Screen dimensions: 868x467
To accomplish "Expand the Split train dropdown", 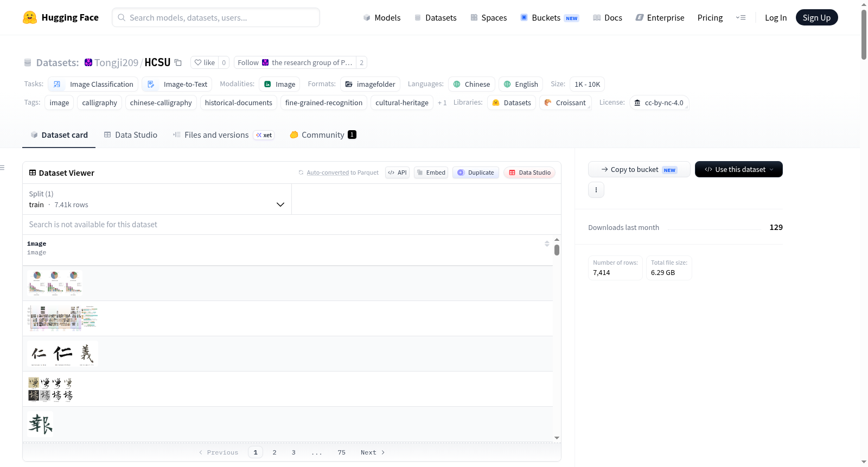I will tap(157, 199).
